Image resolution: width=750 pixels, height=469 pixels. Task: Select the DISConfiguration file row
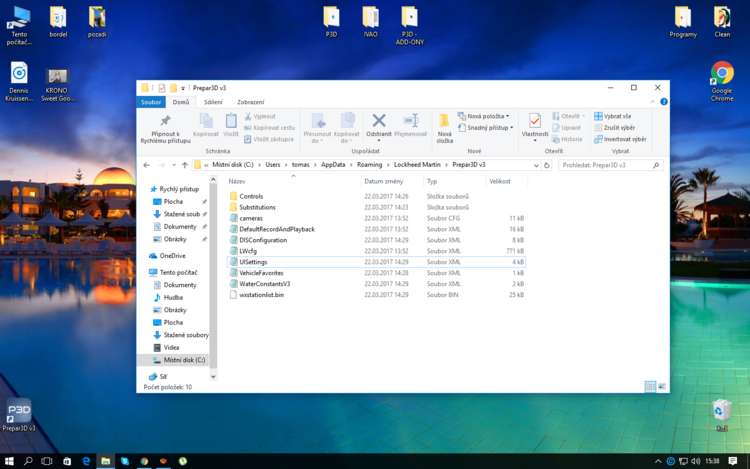point(376,240)
